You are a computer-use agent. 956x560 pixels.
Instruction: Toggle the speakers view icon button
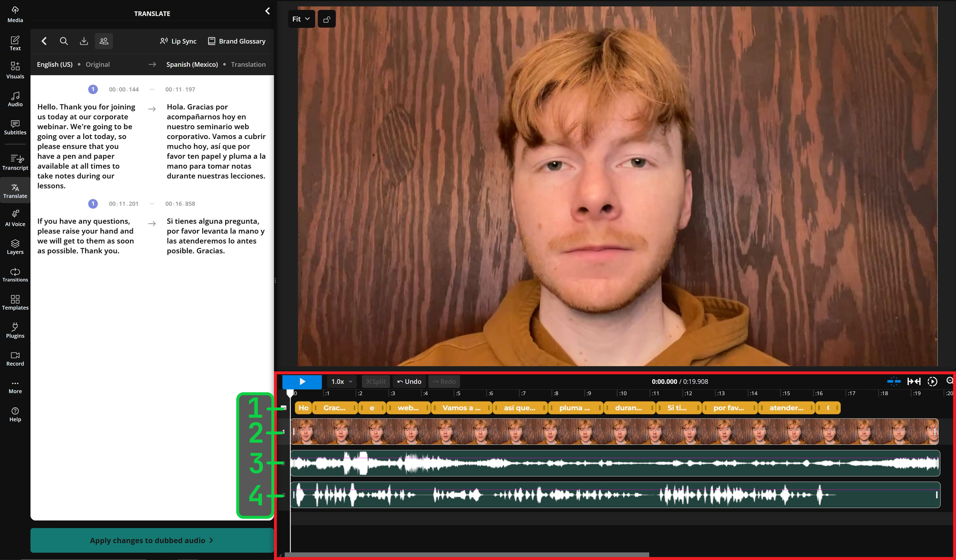(x=104, y=41)
